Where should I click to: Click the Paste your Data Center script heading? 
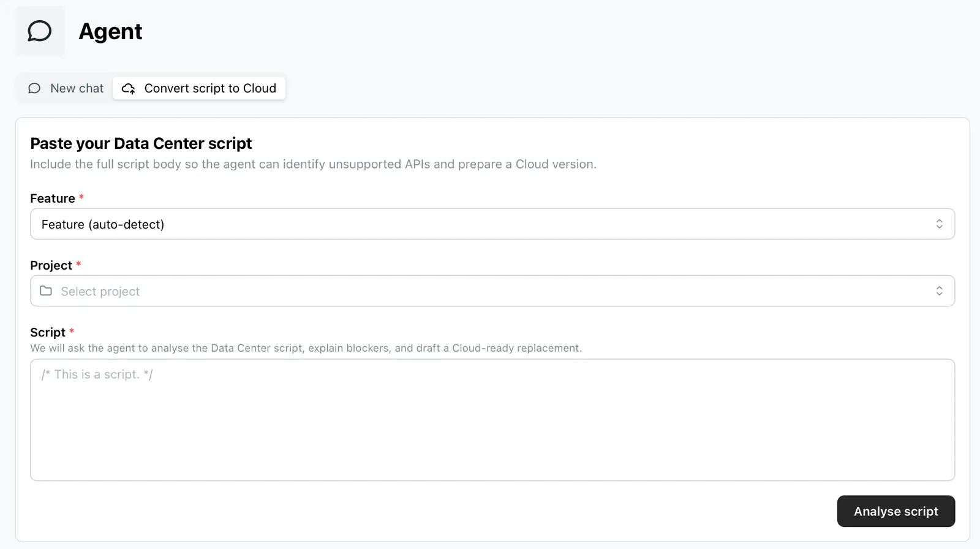click(141, 143)
